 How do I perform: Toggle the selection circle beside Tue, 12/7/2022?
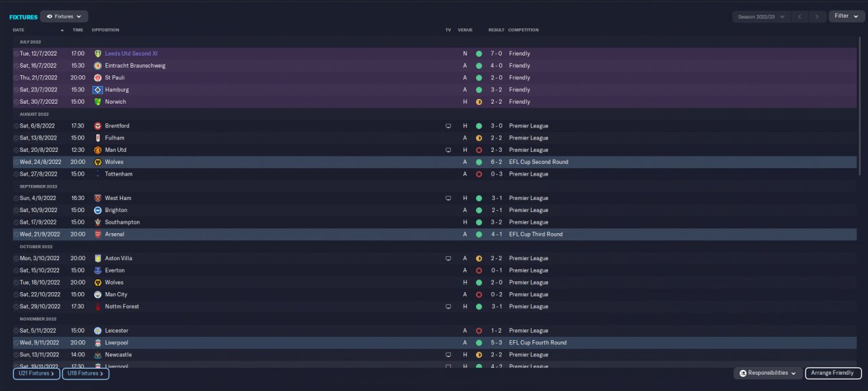pos(16,54)
